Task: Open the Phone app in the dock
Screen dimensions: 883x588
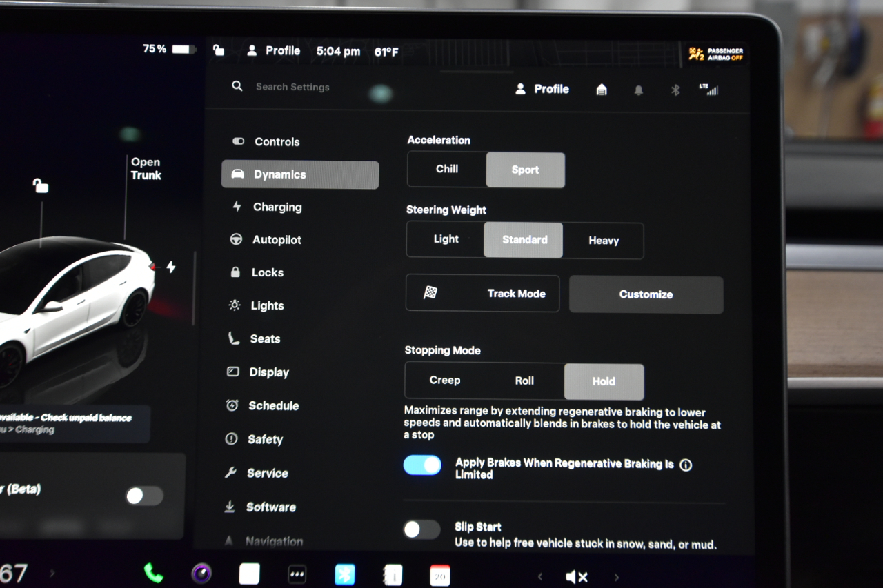Action: coord(153,573)
